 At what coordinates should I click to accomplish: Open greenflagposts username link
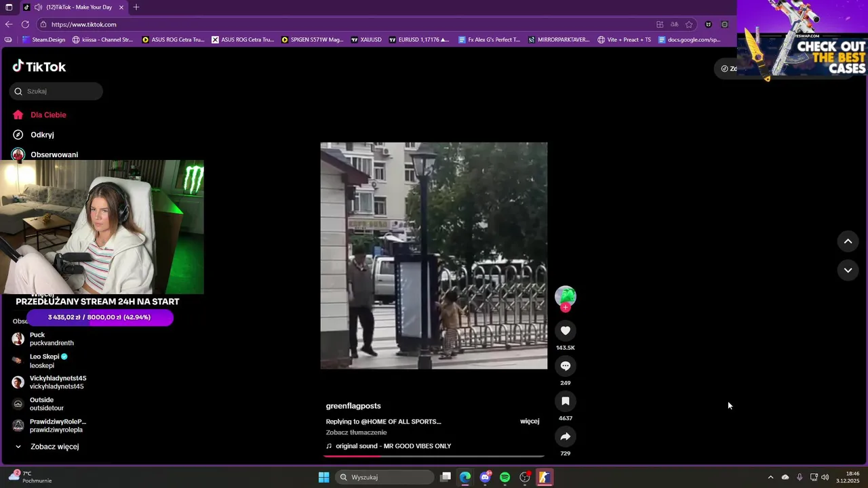353,406
